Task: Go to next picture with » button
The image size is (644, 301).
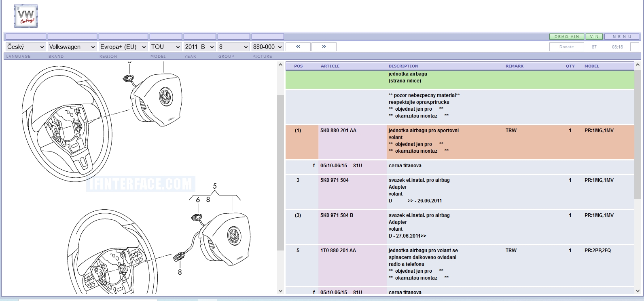Action: coord(324,47)
